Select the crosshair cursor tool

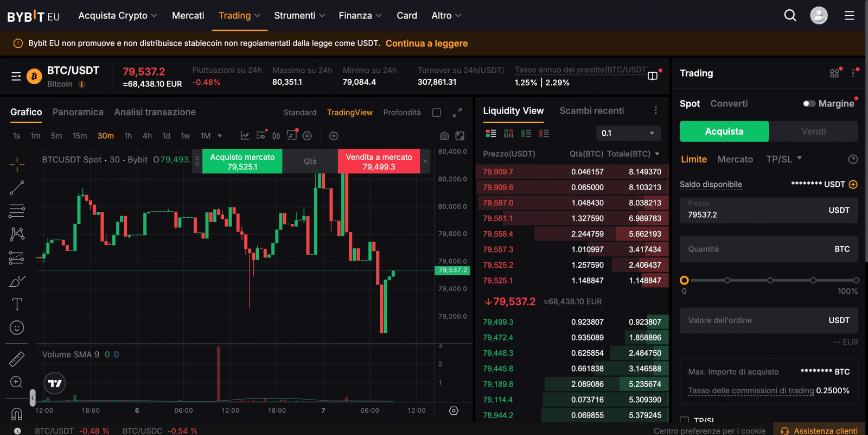(17, 164)
